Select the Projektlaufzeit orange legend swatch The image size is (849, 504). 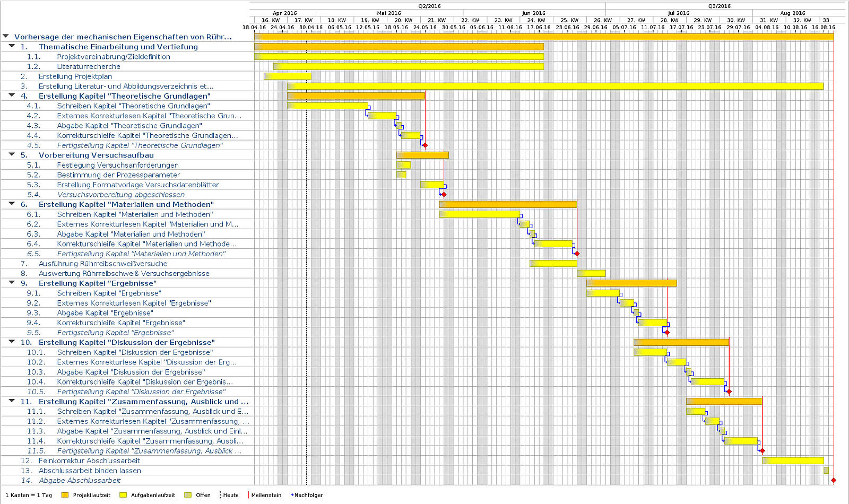click(x=65, y=495)
